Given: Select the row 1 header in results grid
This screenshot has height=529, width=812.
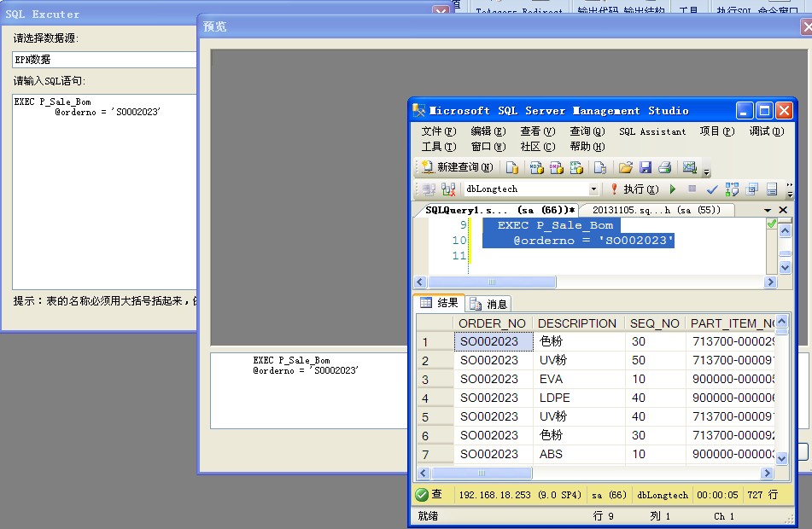Looking at the screenshot, I should click(435, 341).
